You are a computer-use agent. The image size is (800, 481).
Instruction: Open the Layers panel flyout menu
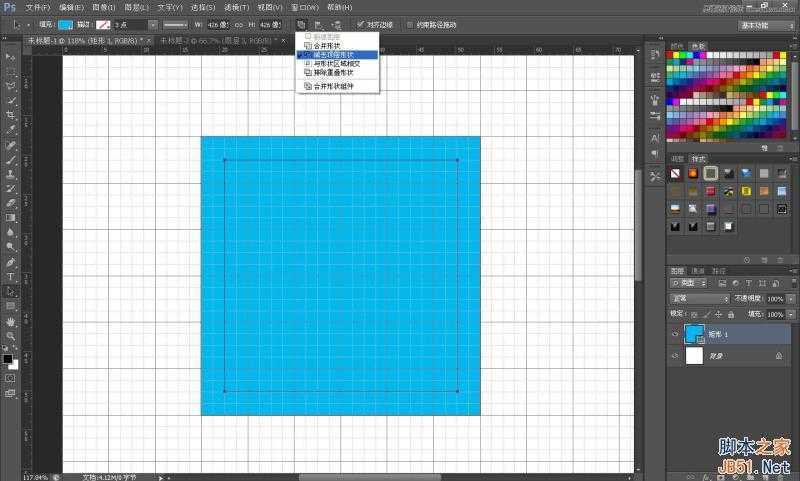793,270
